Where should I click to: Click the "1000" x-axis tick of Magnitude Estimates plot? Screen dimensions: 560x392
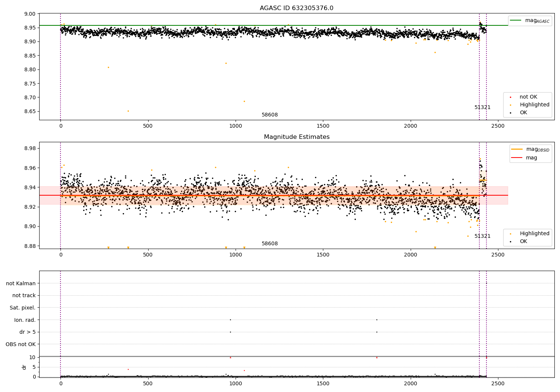click(x=236, y=255)
